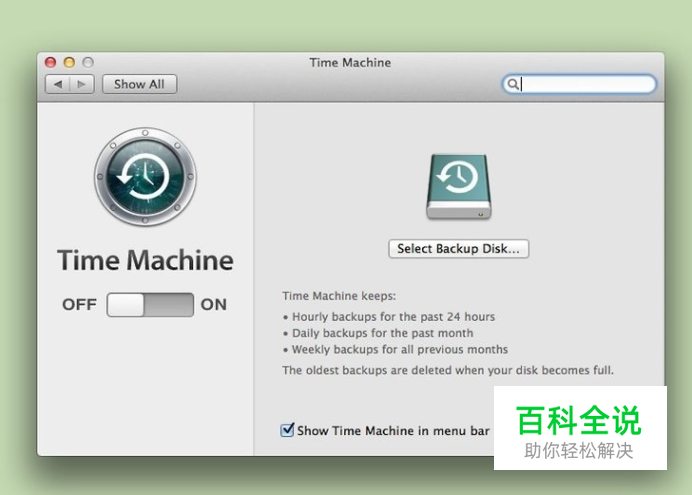
Task: Toggle the Time Machine OFF/ON switch
Action: pos(150,304)
